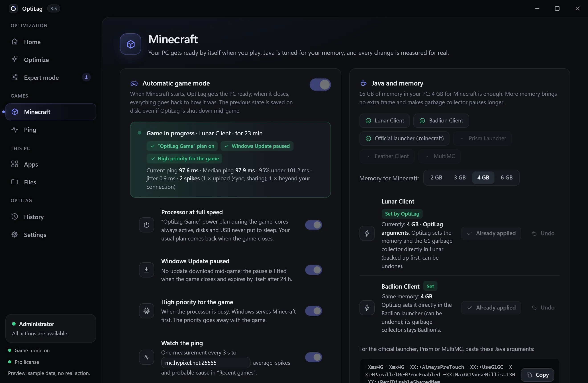
Task: Select Minecraft in the Games list
Action: click(x=51, y=112)
